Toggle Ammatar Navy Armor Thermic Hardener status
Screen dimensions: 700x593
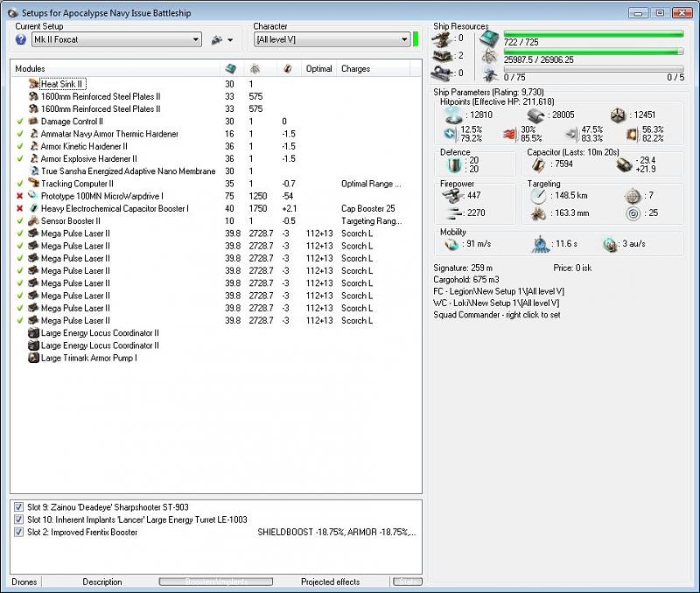pos(19,134)
